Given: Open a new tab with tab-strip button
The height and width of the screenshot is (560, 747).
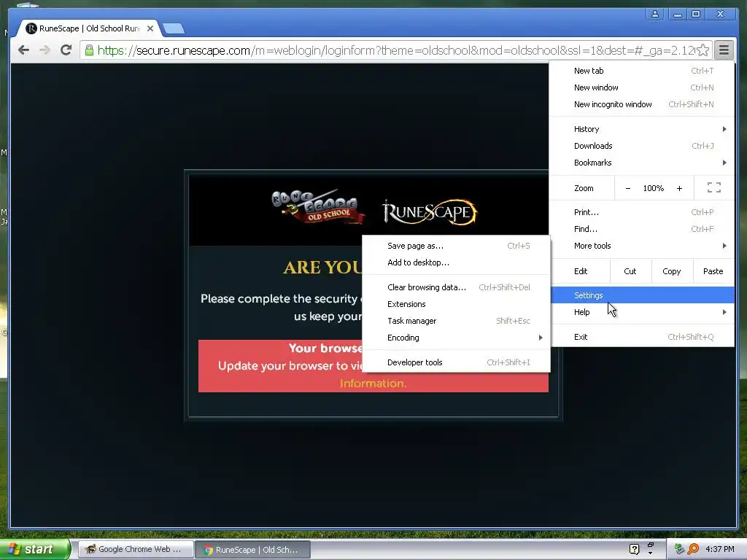Looking at the screenshot, I should coord(174,29).
